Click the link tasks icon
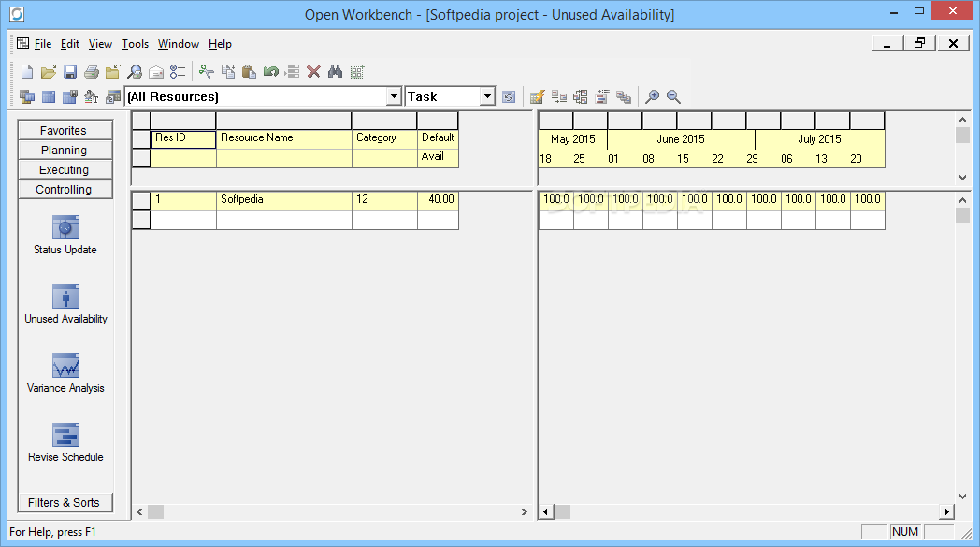The image size is (980, 547). (559, 97)
